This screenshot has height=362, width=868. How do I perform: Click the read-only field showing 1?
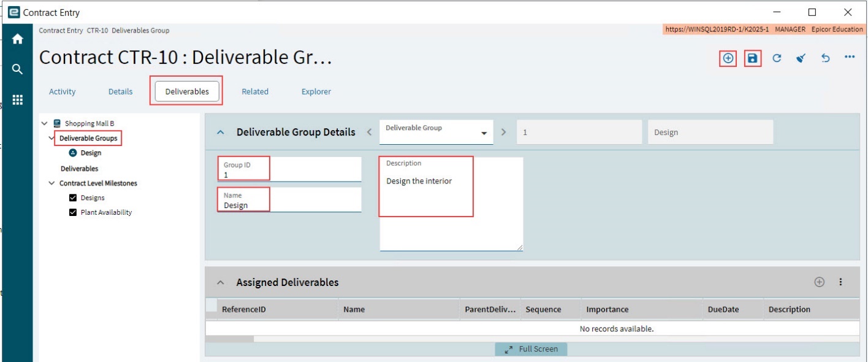point(579,132)
